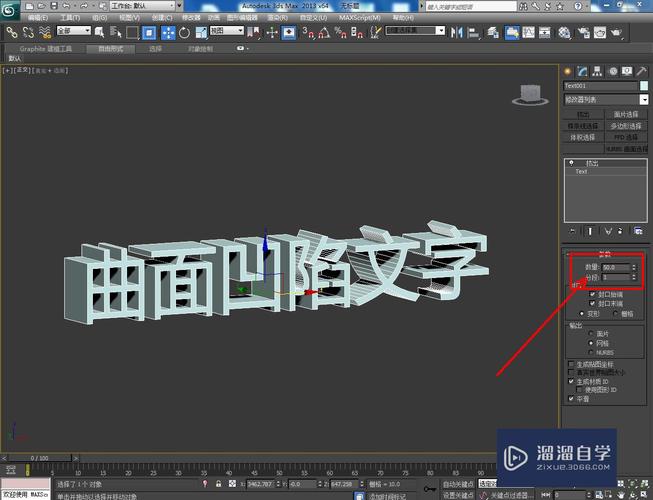The width and height of the screenshot is (653, 500).
Task: Click the 多边形选择 poly select button
Action: tap(626, 126)
